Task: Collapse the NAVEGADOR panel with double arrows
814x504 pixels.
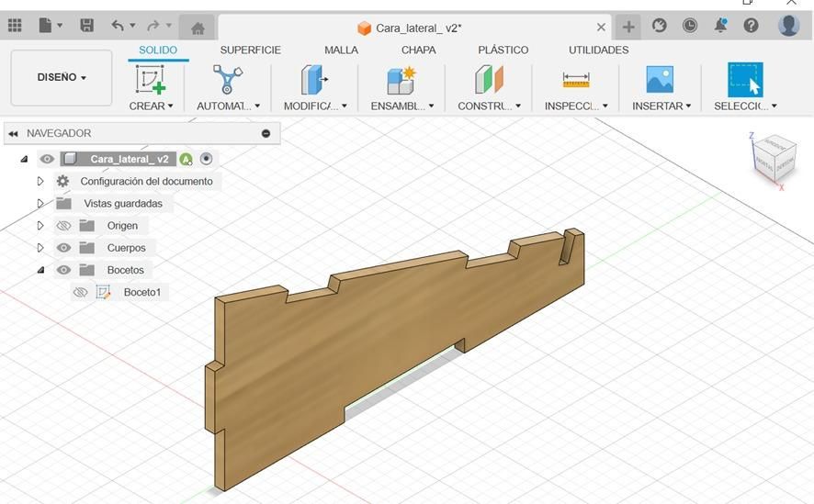Action: click(13, 133)
